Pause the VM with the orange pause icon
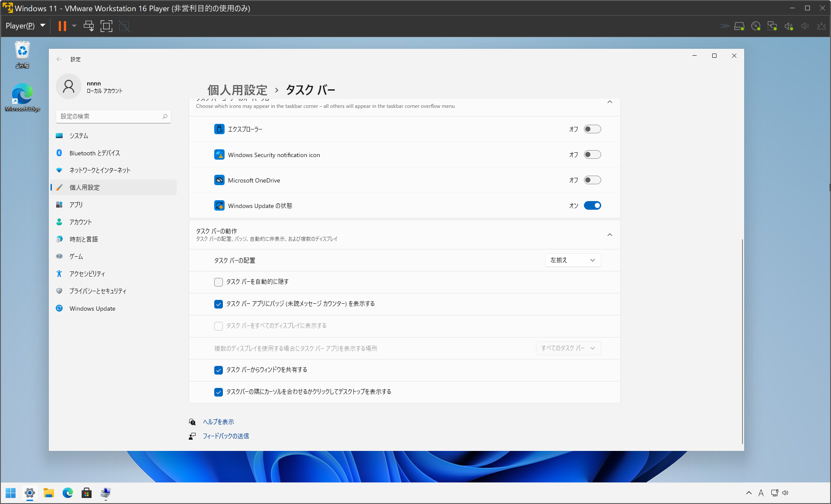This screenshot has width=831, height=504. 62,26
